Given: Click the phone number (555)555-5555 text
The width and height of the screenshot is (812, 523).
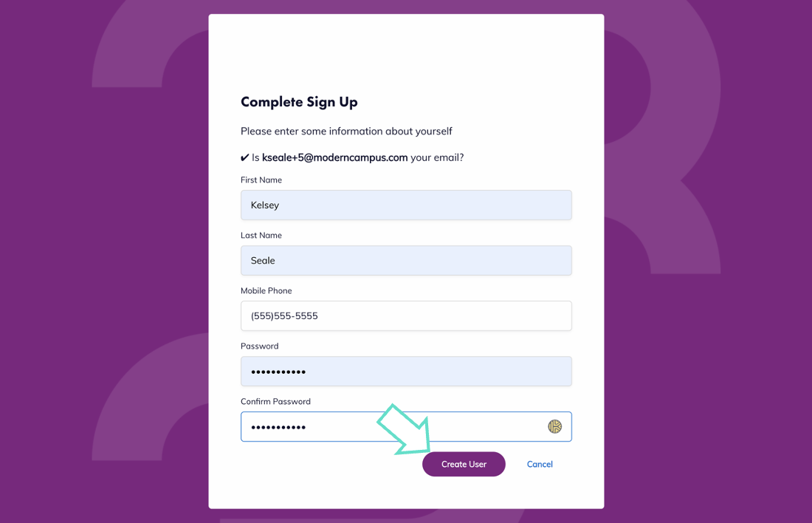Looking at the screenshot, I should 284,315.
